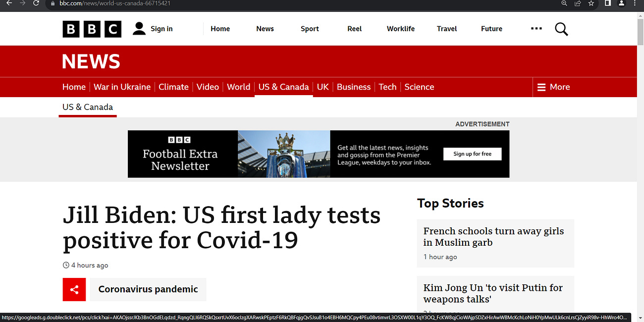Open Travel in top navigation

coord(447,29)
